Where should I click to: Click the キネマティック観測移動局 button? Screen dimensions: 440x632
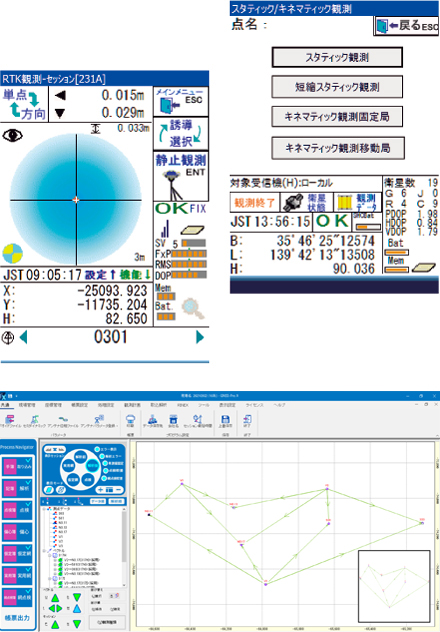point(338,148)
